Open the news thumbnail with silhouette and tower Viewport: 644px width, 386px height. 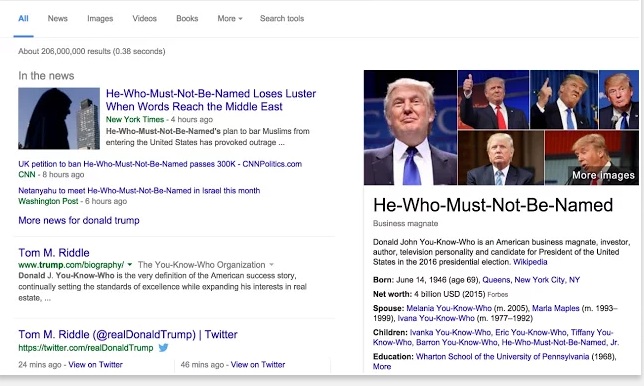pos(59,118)
